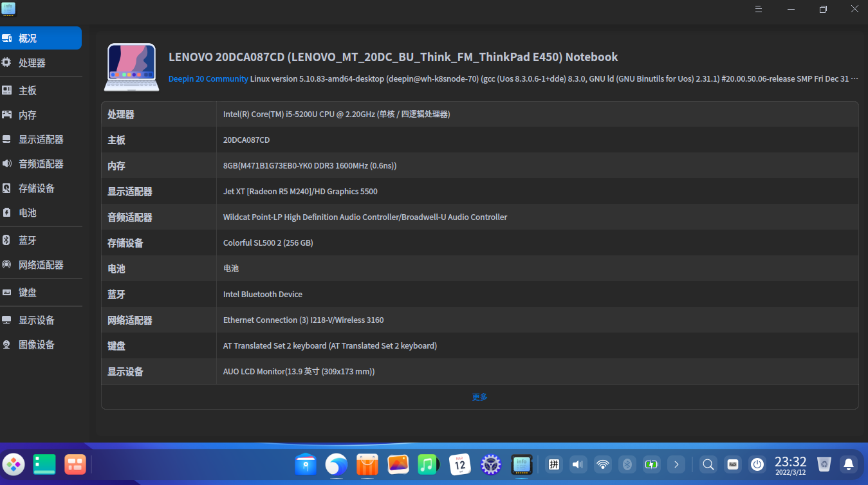Open the 音频适配器 audio adapter section

[x=41, y=164]
